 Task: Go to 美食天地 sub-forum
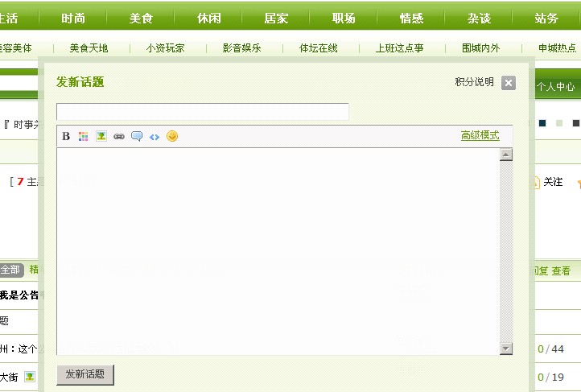coord(89,48)
